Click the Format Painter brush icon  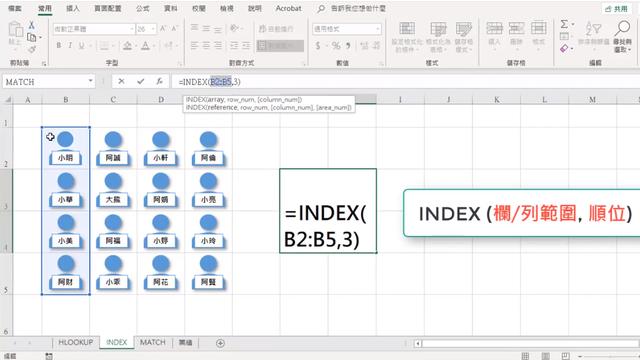31,49
